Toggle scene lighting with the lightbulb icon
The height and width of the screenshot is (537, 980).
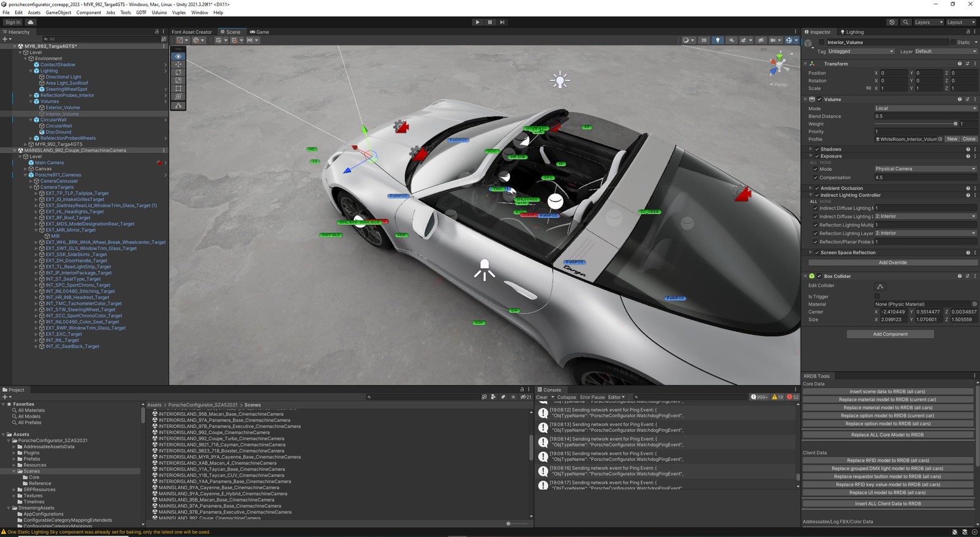pos(718,40)
